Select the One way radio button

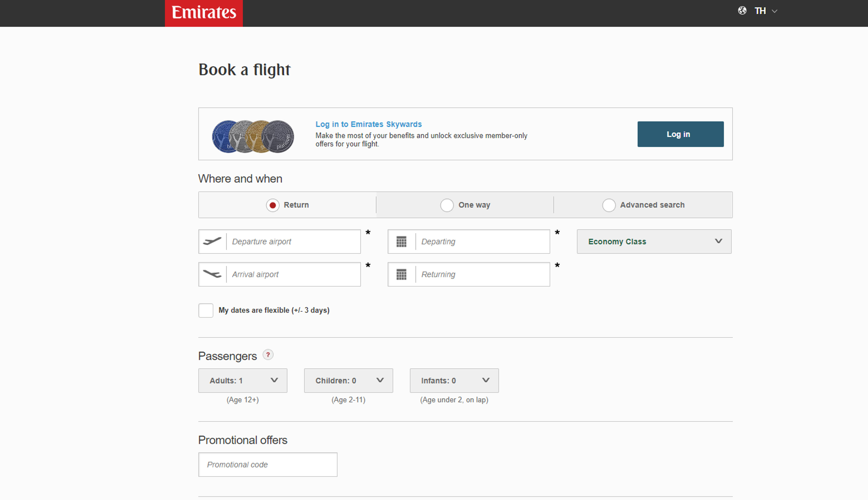point(447,205)
